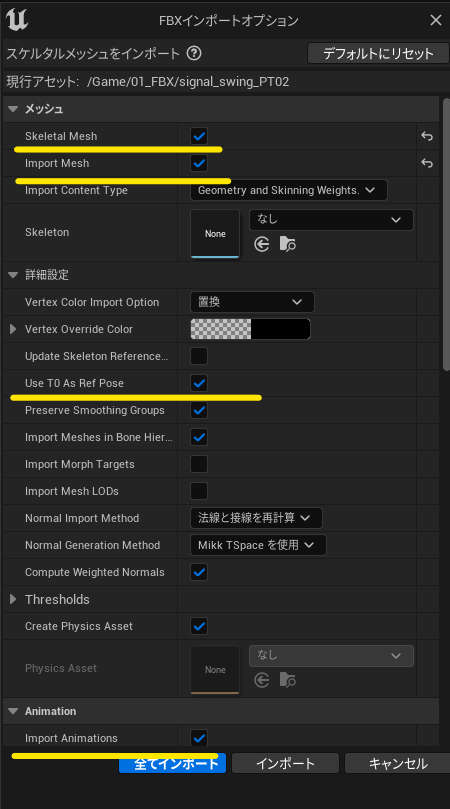The height and width of the screenshot is (809, 450).
Task: Click デフォルトにリセット button
Action: tap(378, 53)
